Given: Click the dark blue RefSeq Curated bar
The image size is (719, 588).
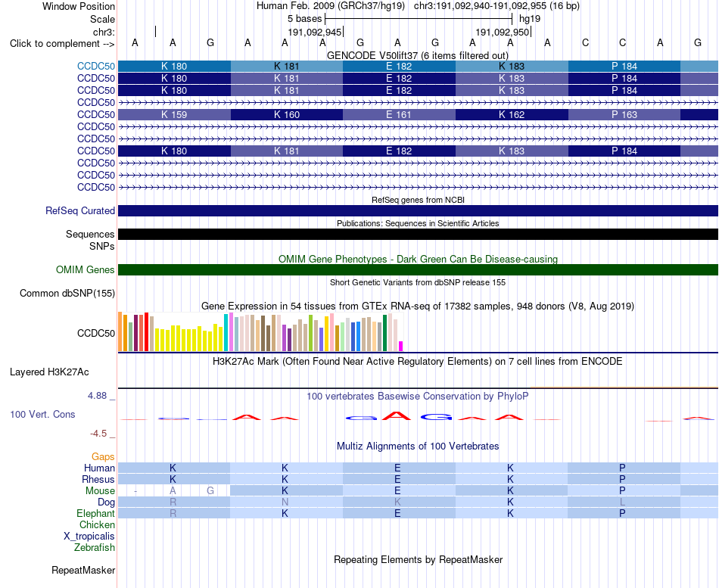Looking at the screenshot, I should pyautogui.click(x=418, y=210).
